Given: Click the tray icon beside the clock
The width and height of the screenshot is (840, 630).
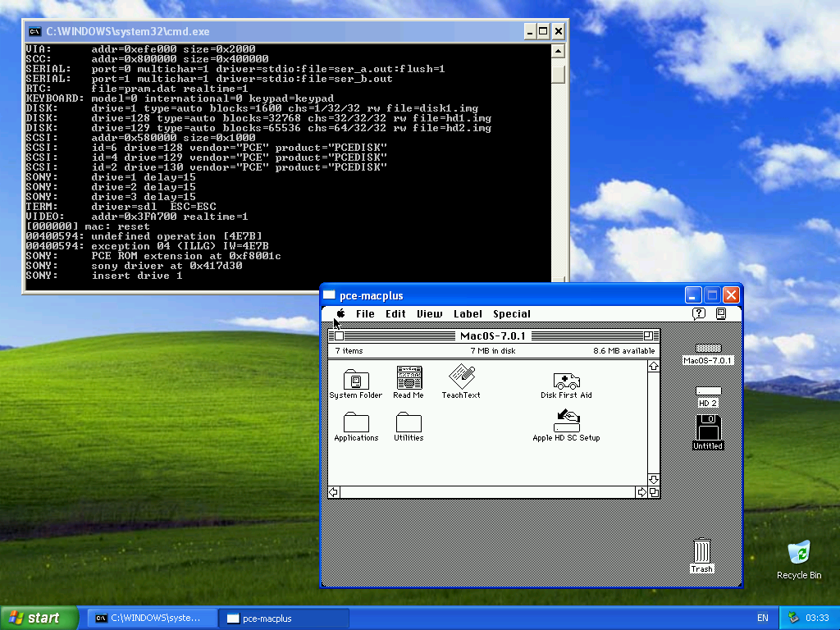Looking at the screenshot, I should pos(793,618).
